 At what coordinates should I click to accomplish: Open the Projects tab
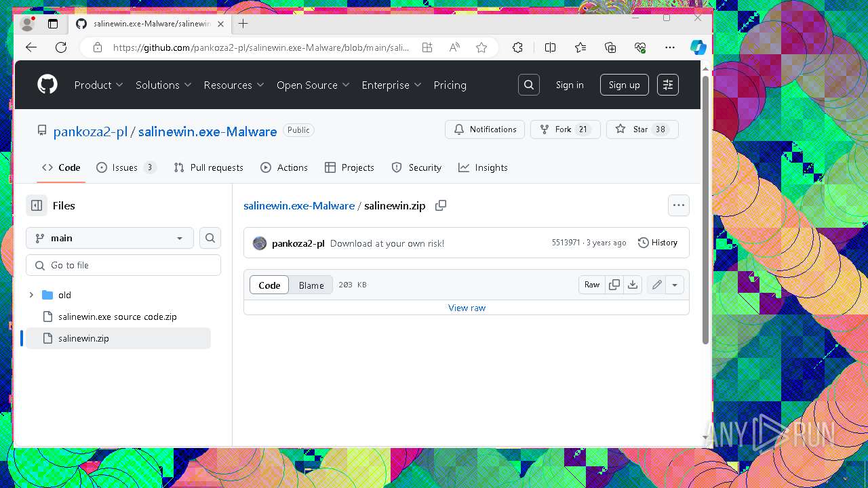click(x=349, y=167)
